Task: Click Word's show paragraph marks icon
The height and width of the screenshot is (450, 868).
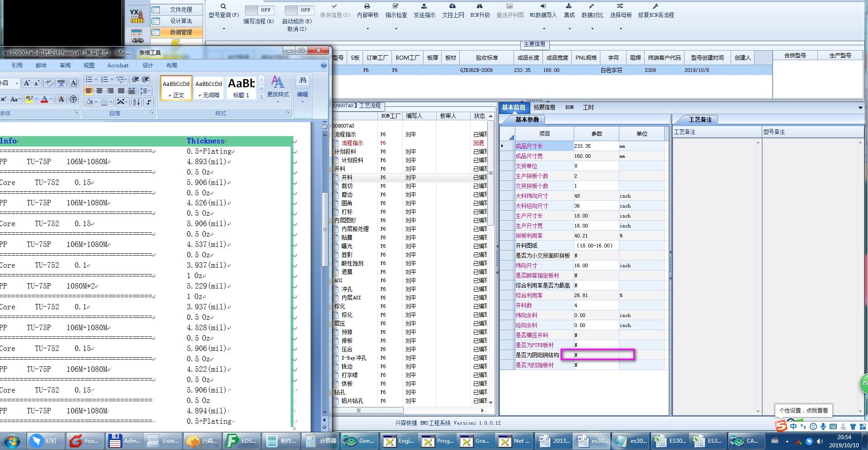Action: (x=148, y=102)
